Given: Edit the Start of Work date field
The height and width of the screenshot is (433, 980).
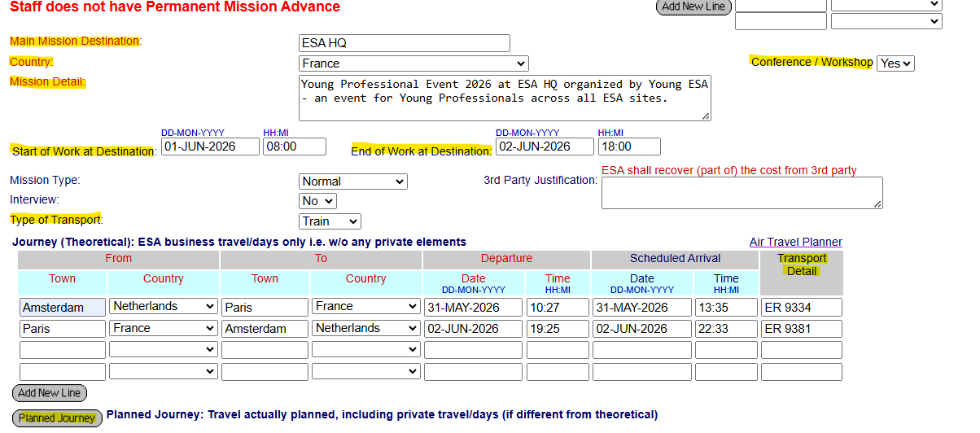Looking at the screenshot, I should (x=210, y=147).
